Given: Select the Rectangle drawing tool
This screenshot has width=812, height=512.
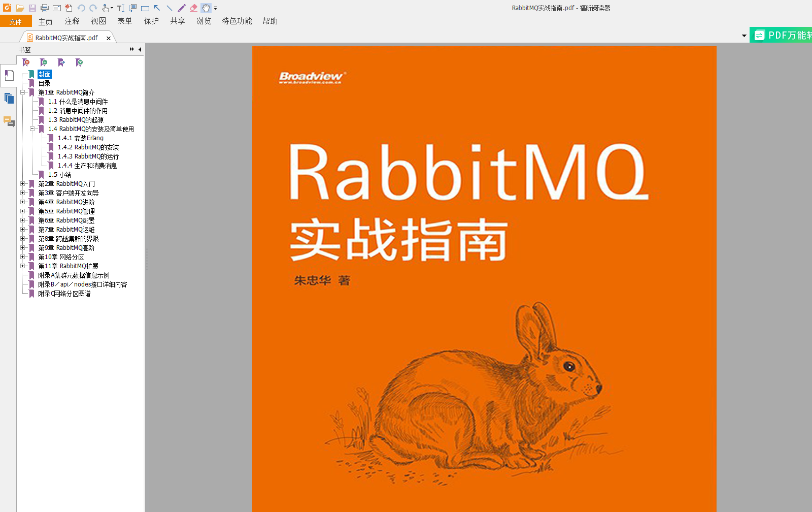Looking at the screenshot, I should 145,8.
